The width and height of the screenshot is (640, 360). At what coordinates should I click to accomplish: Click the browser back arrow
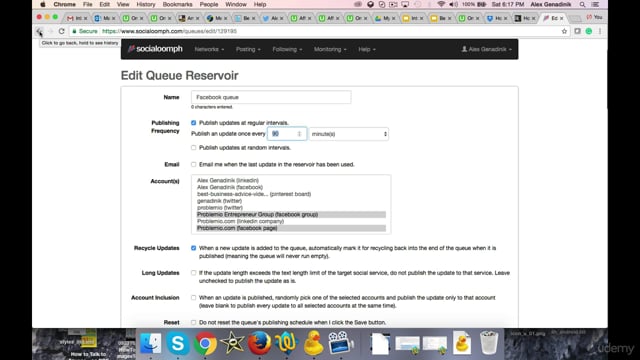[x=39, y=31]
